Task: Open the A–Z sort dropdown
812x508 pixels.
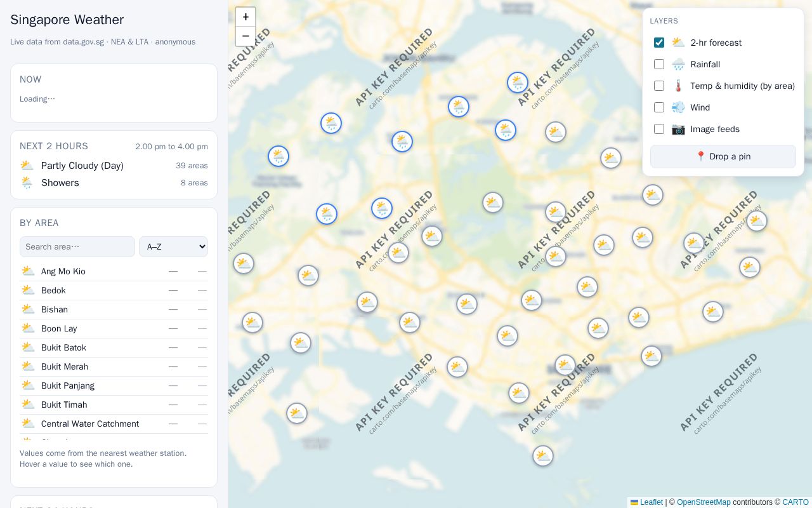Action: tap(173, 246)
